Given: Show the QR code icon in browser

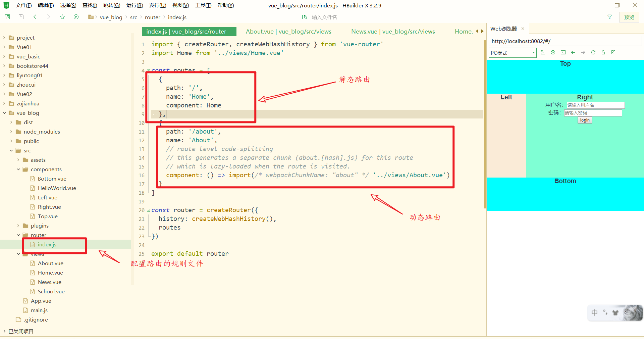Looking at the screenshot, I should coord(613,52).
